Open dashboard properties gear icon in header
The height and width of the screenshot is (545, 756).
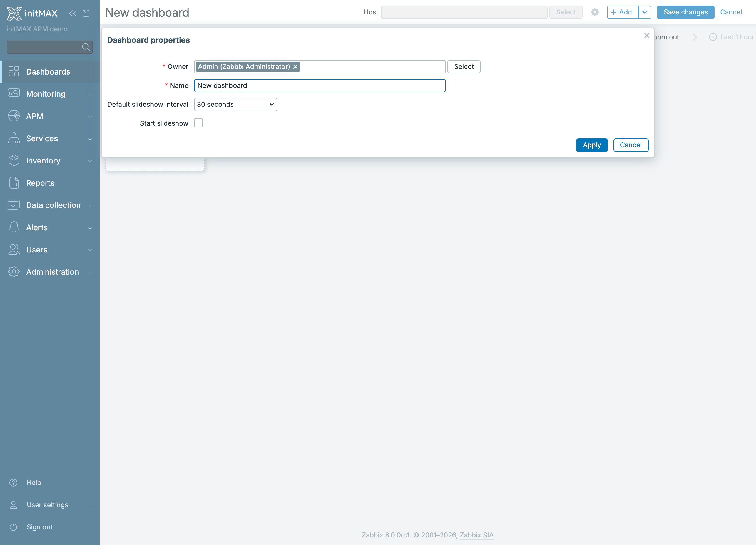595,12
